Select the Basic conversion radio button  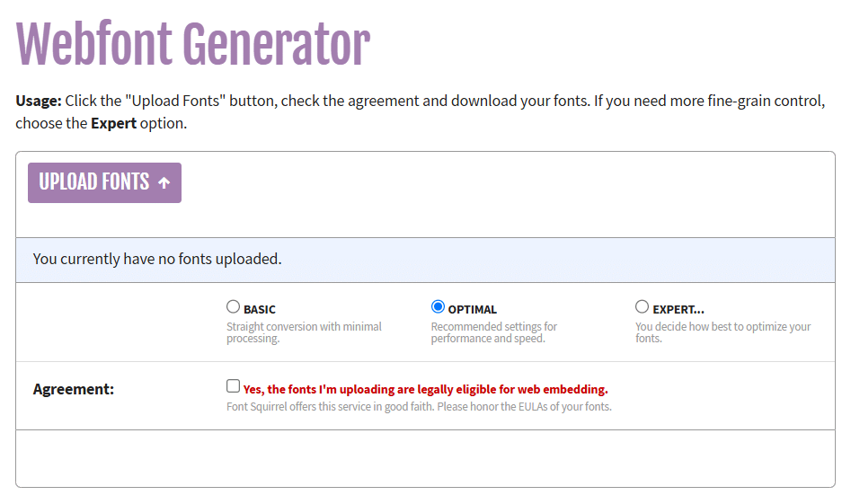(x=233, y=307)
